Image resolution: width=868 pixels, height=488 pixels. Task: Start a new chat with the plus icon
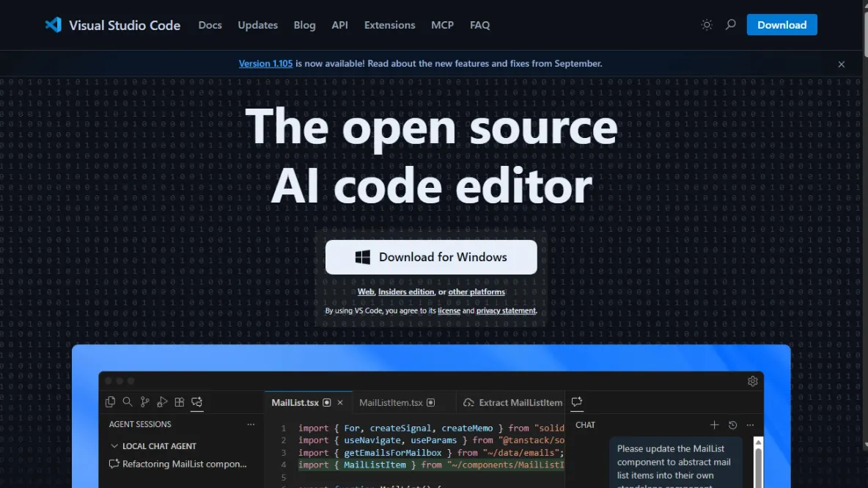(714, 425)
